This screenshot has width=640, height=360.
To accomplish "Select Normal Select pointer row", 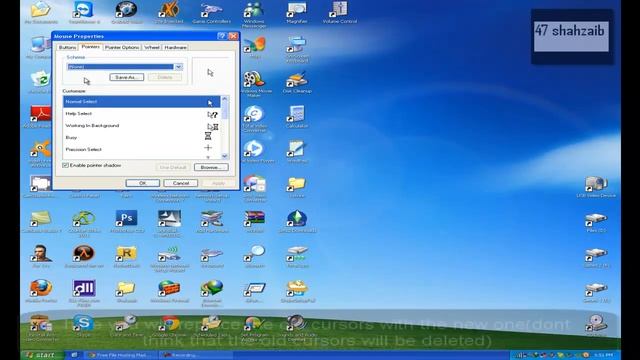I will coord(141,102).
